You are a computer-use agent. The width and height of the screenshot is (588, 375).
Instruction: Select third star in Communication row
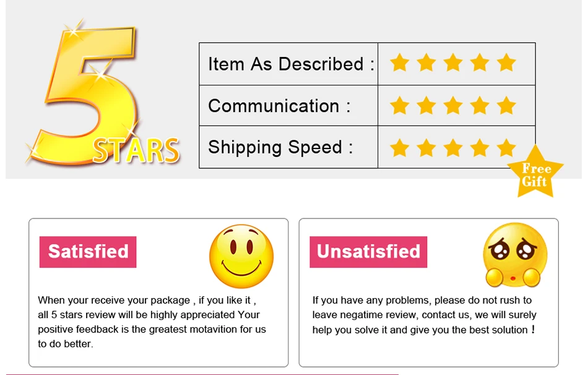point(453,105)
